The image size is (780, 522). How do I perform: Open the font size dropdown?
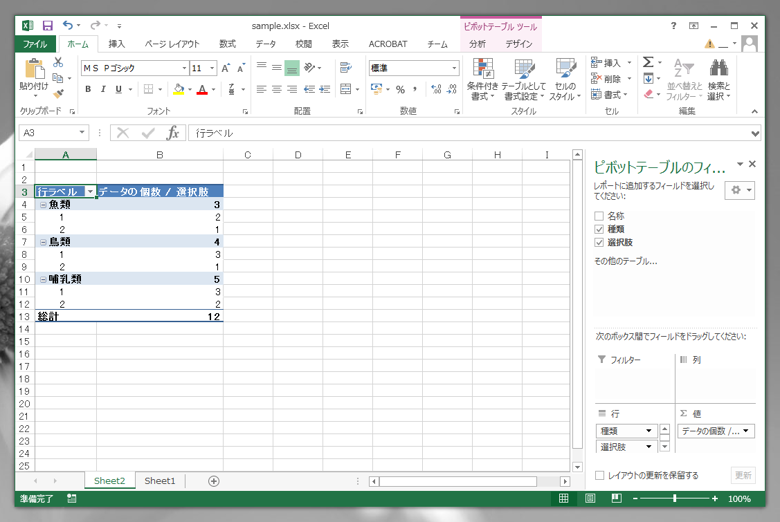212,68
